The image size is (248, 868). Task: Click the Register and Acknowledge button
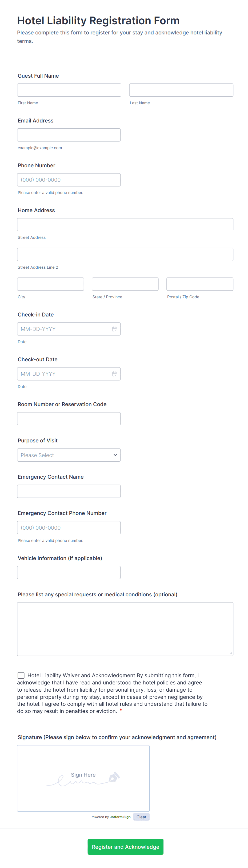tap(125, 846)
